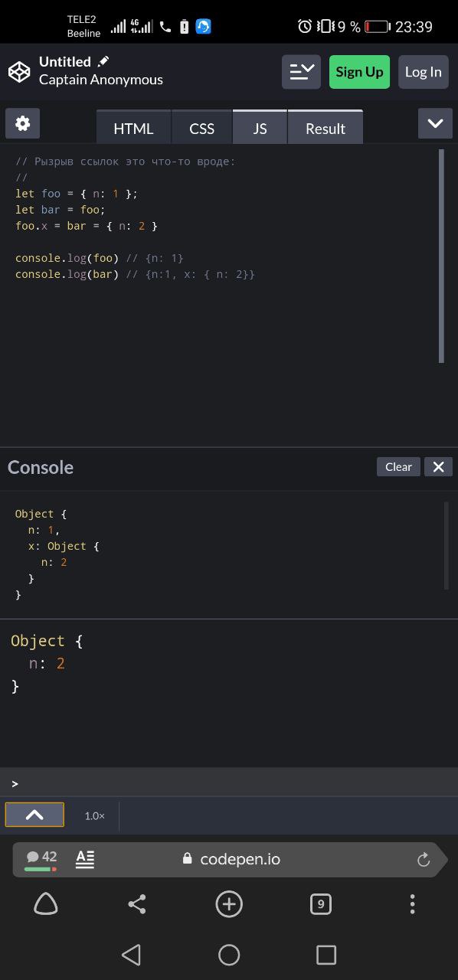Open the 1.0× zoom selector

(x=95, y=816)
